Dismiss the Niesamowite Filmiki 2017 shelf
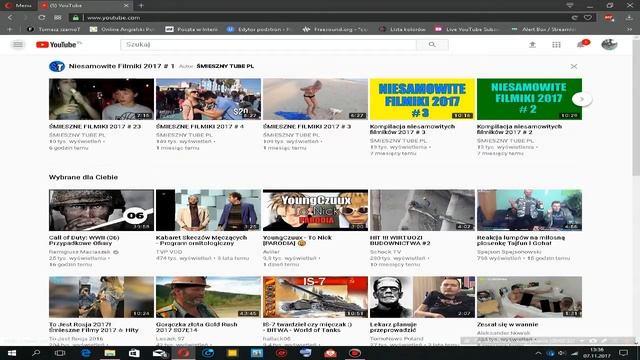This screenshot has height=360, width=640. 573,66
